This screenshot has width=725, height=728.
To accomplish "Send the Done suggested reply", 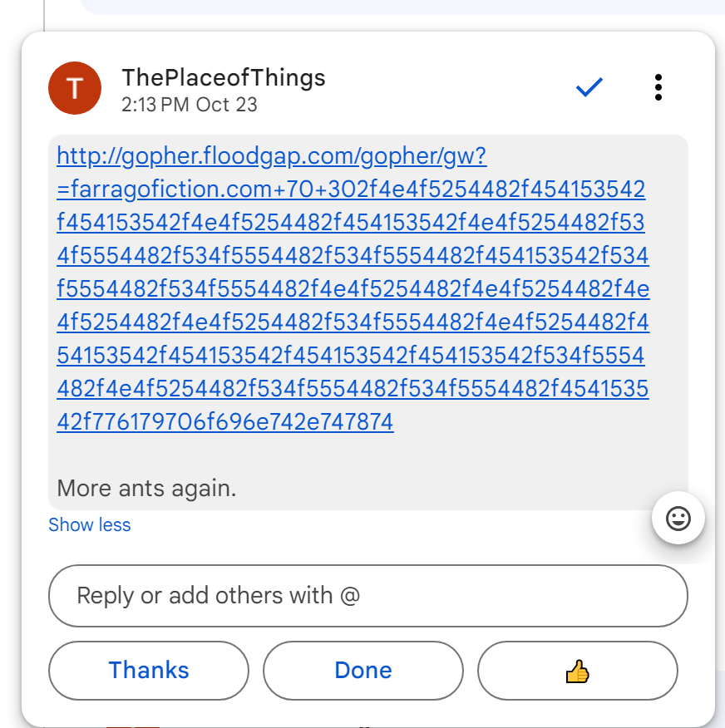I will click(x=362, y=671).
